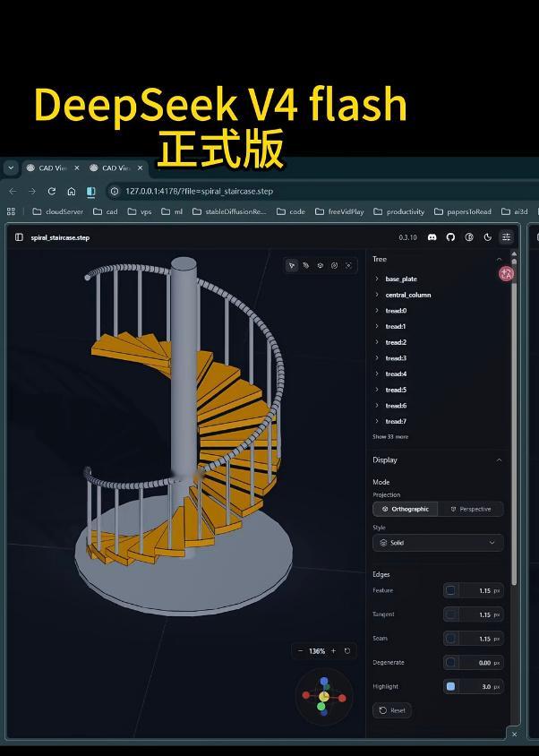Click the fit-to-view frame icon

(348, 265)
